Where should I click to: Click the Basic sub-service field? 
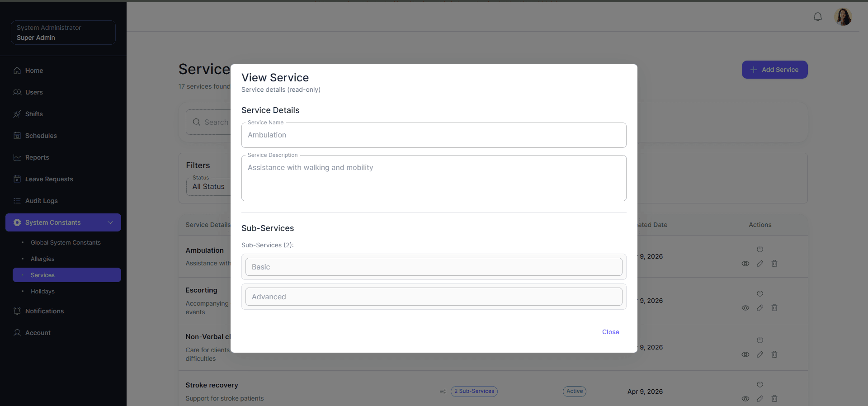[434, 267]
